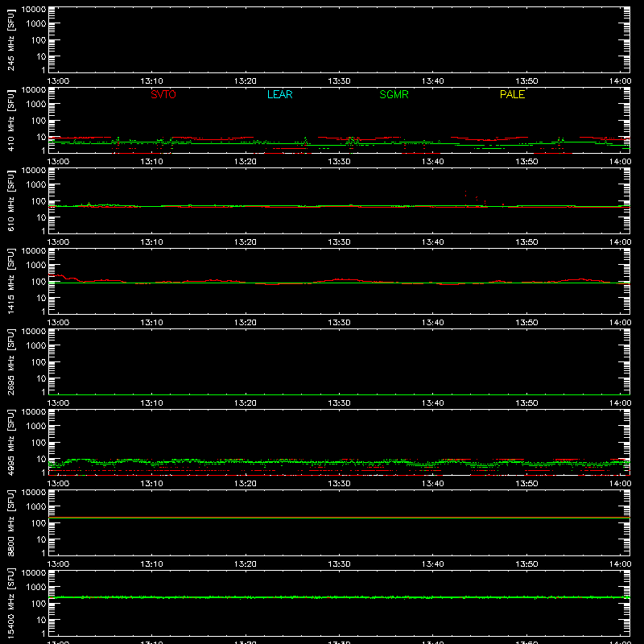Viewport: 644px width, 644px height.
Task: Click 13:50 time label under 610 MHz plot
Action: click(526, 242)
